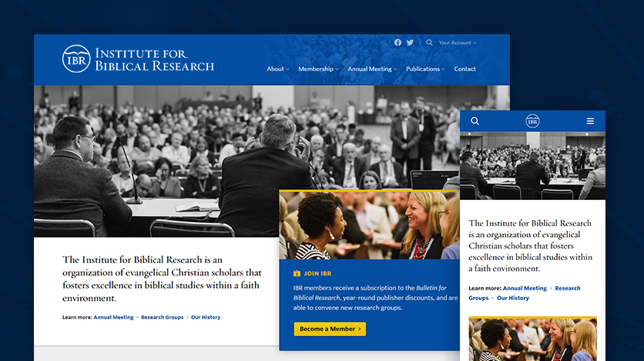Open the Contact nav item
The image size is (644, 361).
(x=465, y=69)
